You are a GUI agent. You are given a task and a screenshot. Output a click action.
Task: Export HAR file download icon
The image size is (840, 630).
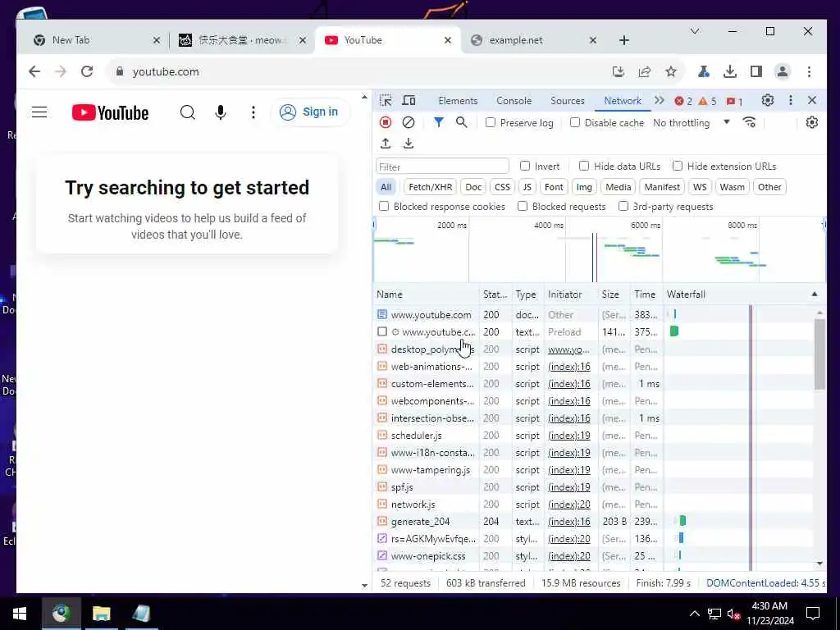pyautogui.click(x=409, y=143)
